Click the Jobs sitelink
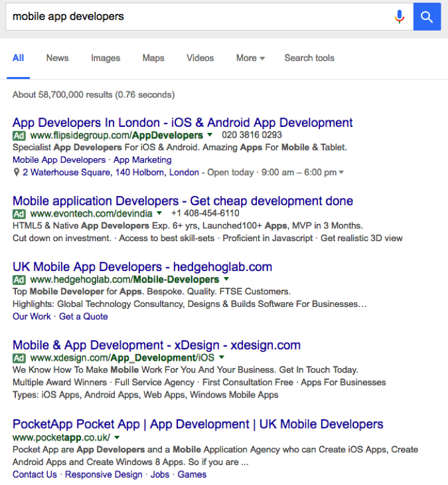 point(160,474)
